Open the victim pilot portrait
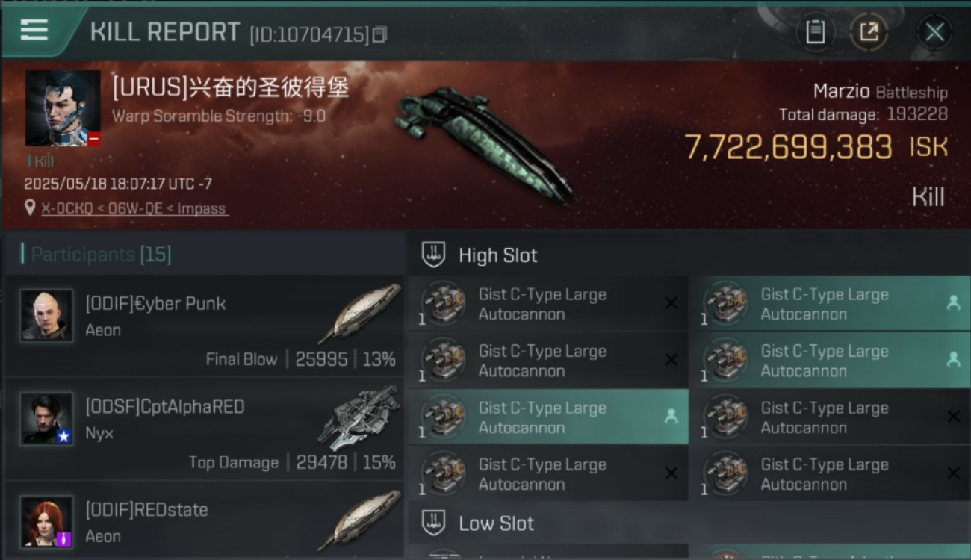The width and height of the screenshot is (971, 560). pyautogui.click(x=63, y=108)
